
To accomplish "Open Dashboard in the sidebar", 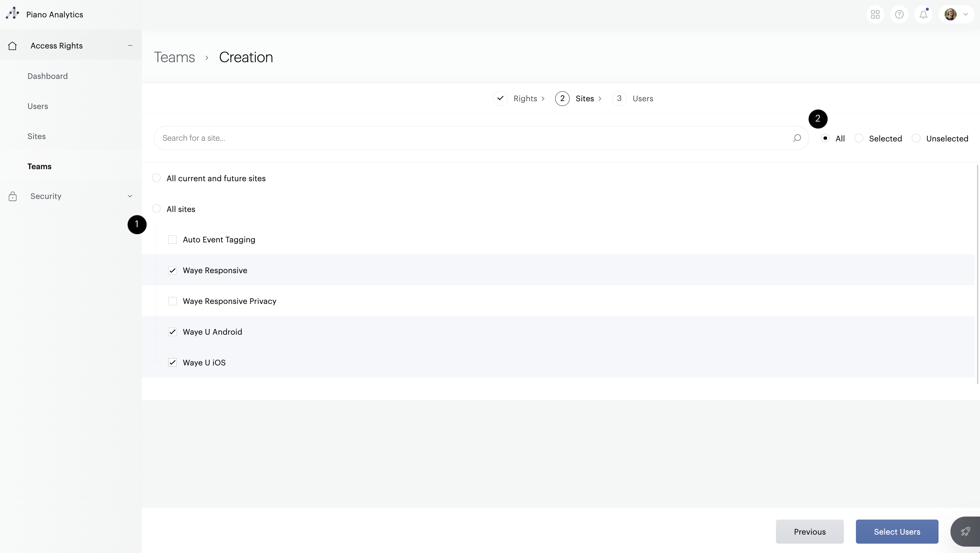I will [47, 76].
